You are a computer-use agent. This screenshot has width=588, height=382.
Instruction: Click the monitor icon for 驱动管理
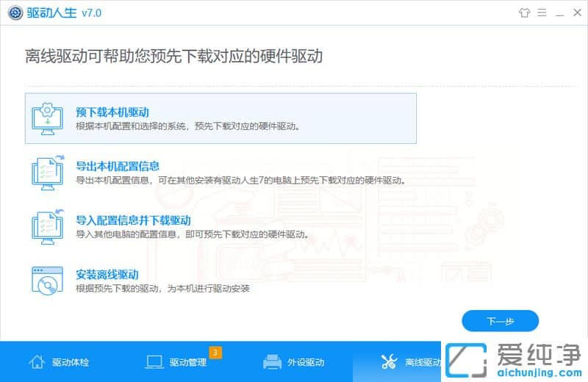154,362
